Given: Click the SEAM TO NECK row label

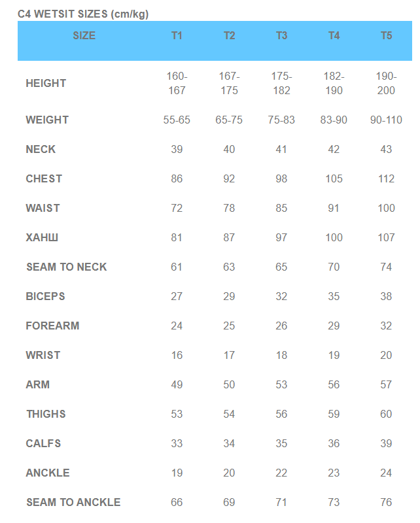Looking at the screenshot, I should pyautogui.click(x=66, y=267).
